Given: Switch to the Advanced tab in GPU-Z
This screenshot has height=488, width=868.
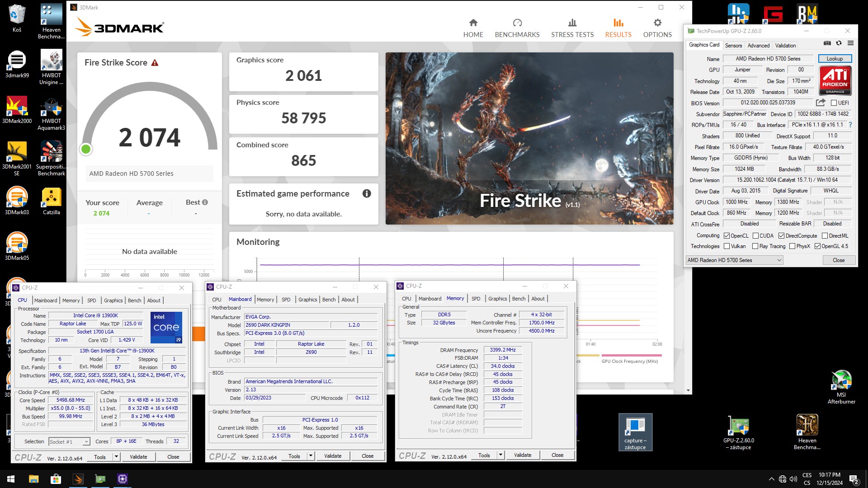Looking at the screenshot, I should 758,46.
